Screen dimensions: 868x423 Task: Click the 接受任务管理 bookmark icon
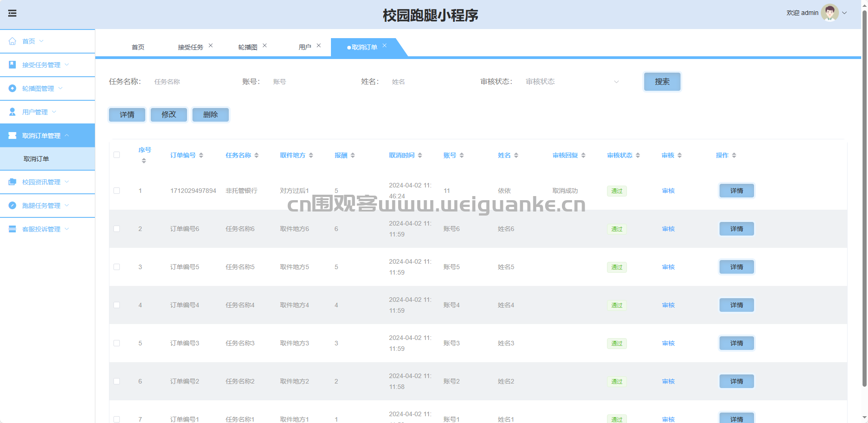(x=12, y=65)
